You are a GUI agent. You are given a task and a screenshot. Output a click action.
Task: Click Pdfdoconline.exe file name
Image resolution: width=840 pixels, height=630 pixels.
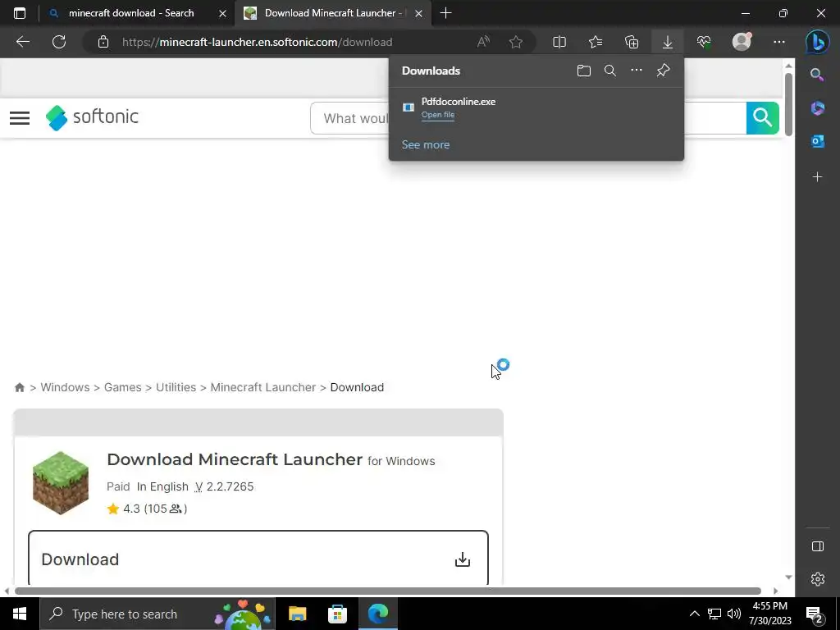458,101
